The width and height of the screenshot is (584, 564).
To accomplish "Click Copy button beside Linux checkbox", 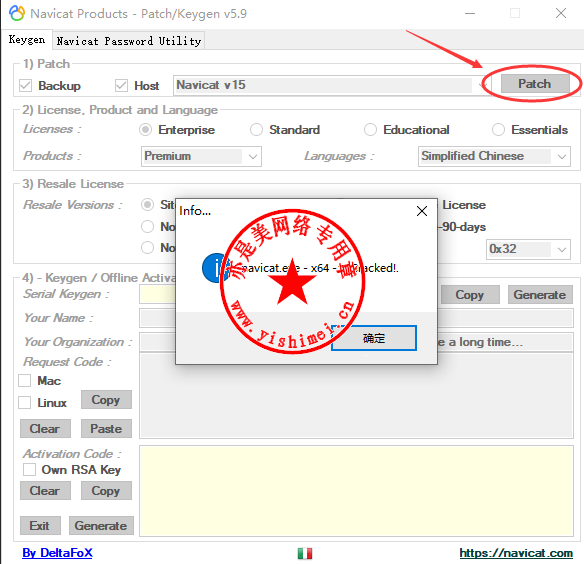I will click(x=106, y=400).
